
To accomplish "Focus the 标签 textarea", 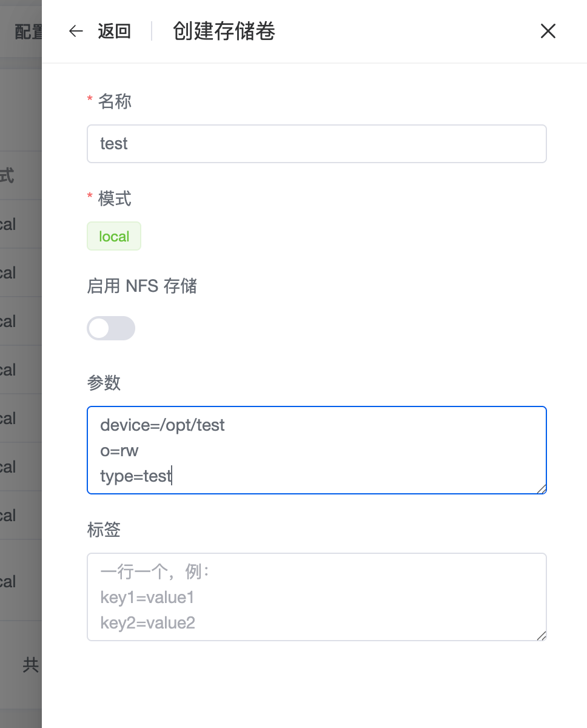I will [317, 597].
